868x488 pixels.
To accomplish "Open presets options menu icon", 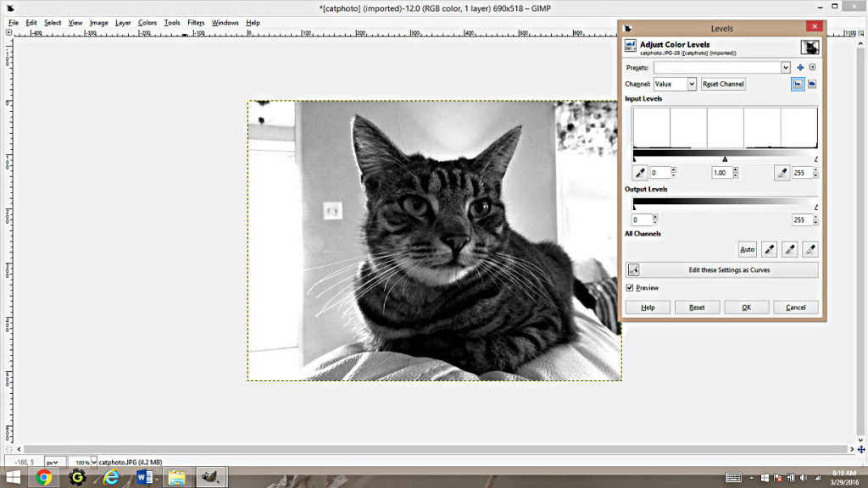I will (x=812, y=68).
